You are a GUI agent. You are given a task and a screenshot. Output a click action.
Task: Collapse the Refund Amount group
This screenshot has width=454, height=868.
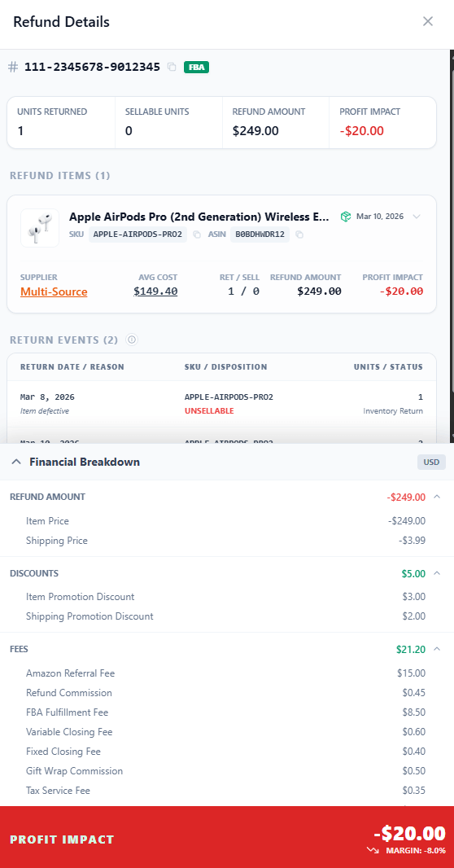(437, 497)
